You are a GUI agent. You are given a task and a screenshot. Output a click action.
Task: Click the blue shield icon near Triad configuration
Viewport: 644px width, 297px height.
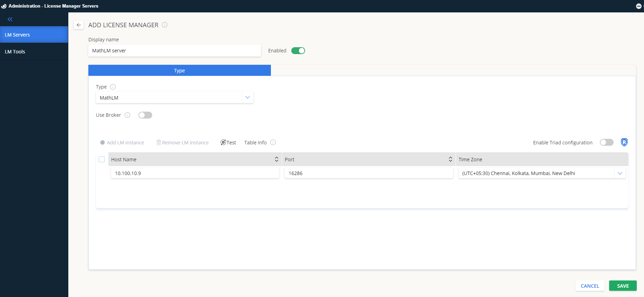(x=624, y=142)
